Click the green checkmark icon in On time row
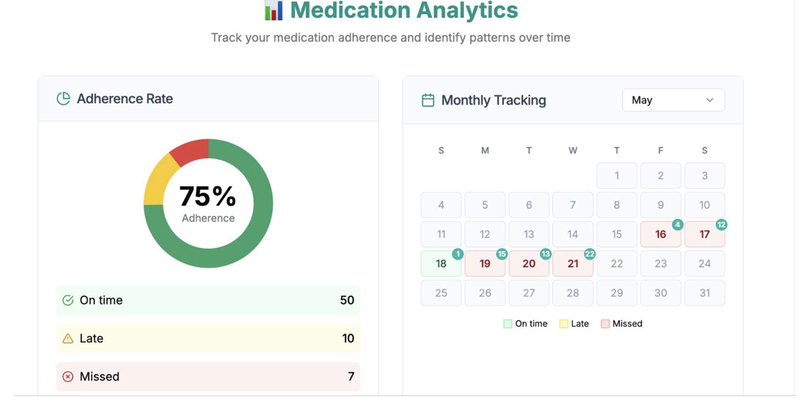 pos(68,300)
